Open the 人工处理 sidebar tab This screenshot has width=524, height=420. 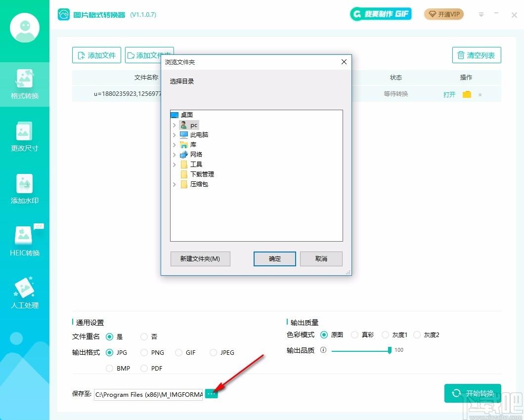[25, 294]
